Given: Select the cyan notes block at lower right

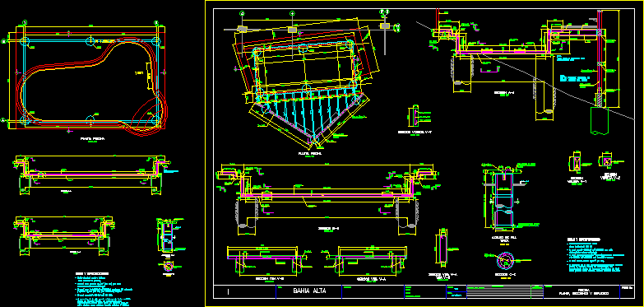Looking at the screenshot, I should tap(594, 256).
